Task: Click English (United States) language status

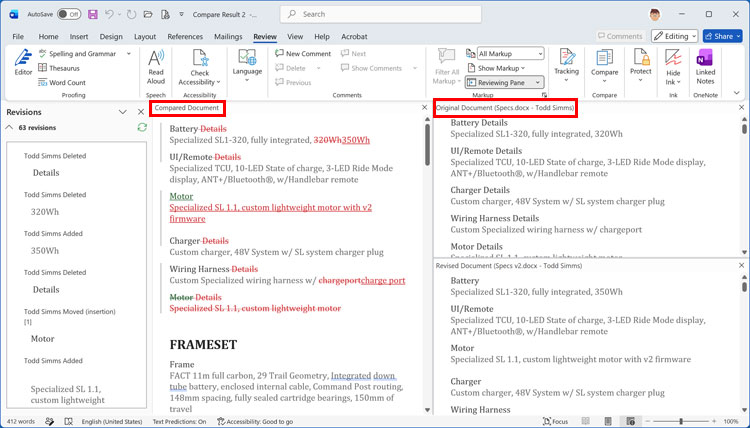Action: tap(112, 421)
